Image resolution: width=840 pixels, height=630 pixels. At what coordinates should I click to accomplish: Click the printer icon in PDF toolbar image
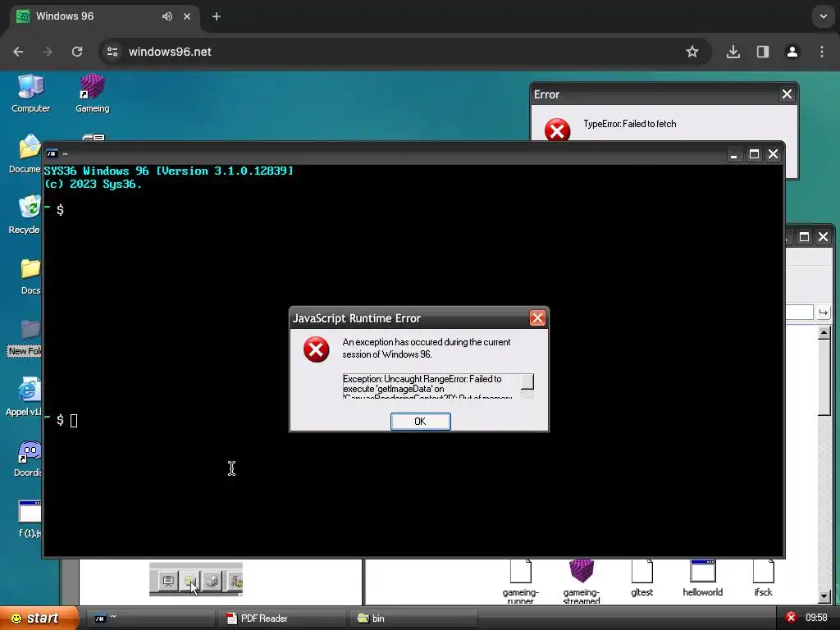[x=212, y=581]
